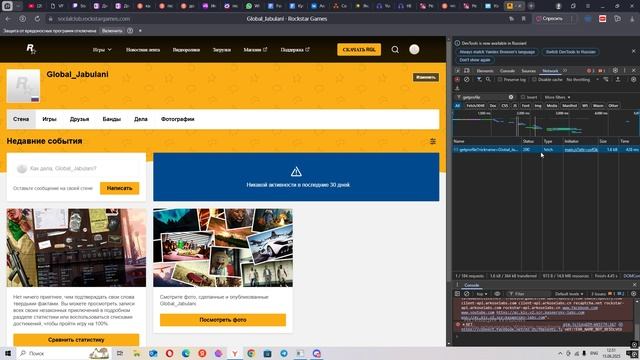This screenshot has width=640, height=360.
Task: Open network conditions wifi icon
Action: point(606,80)
